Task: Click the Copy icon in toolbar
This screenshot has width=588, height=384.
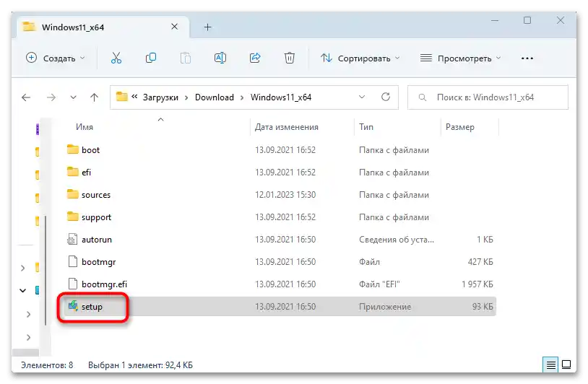Action: coord(151,58)
